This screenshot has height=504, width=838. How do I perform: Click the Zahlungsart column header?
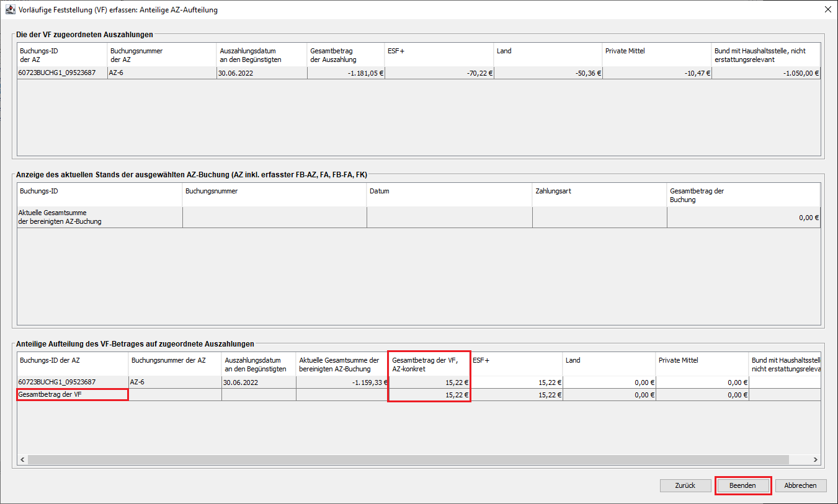tap(600, 195)
